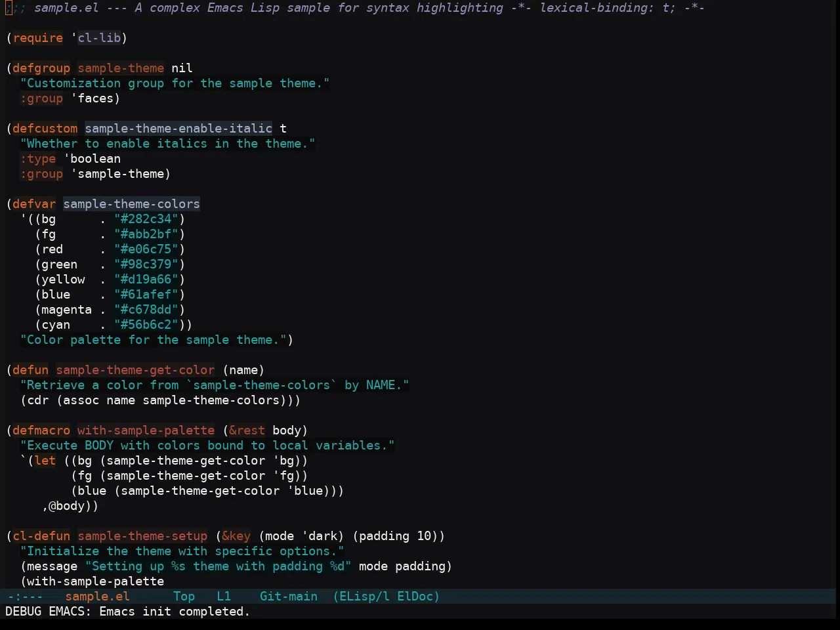Screen dimensions: 840x630
Task: Click the Top position indicator in mode line
Action: coord(184,597)
